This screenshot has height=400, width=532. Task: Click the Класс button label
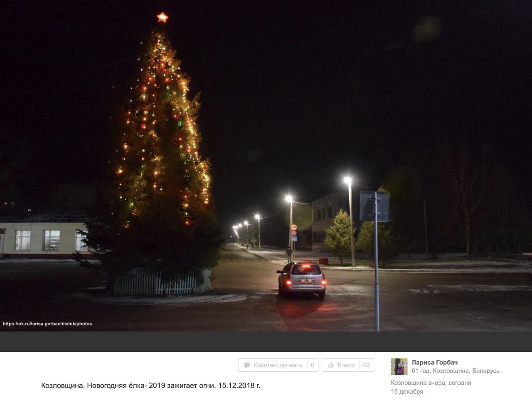pyautogui.click(x=346, y=365)
